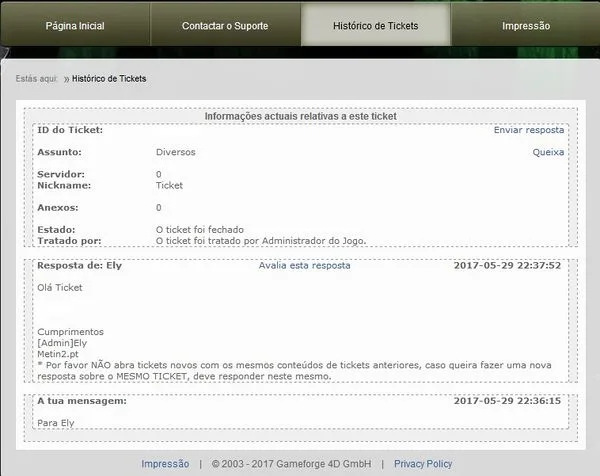Click the reply timestamp 22:37:52
The width and height of the screenshot is (600, 476).
507,266
